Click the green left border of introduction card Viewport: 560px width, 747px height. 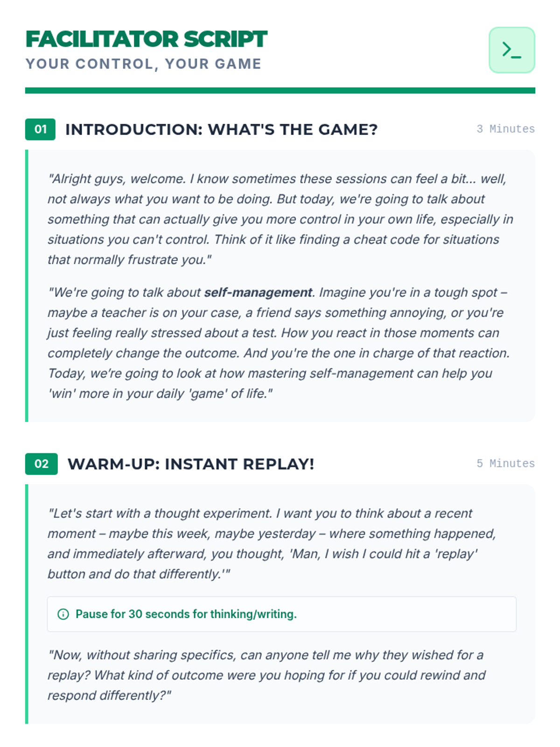(27, 286)
